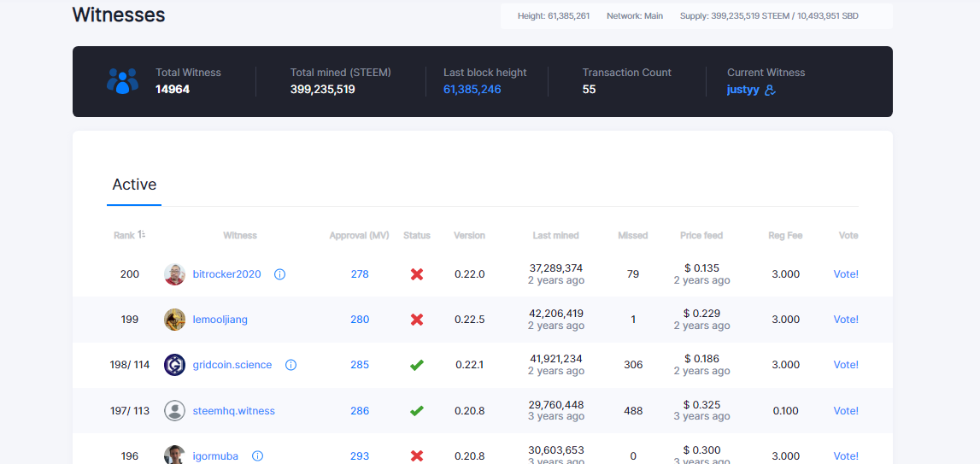Vote for lemooljiang
This screenshot has height=464, width=980.
[846, 320]
